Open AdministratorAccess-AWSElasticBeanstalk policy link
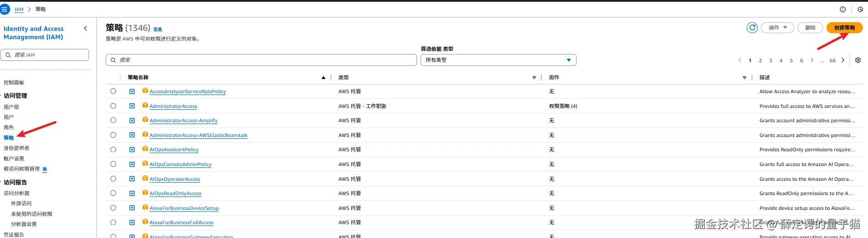Image resolution: width=868 pixels, height=238 pixels. (198, 135)
